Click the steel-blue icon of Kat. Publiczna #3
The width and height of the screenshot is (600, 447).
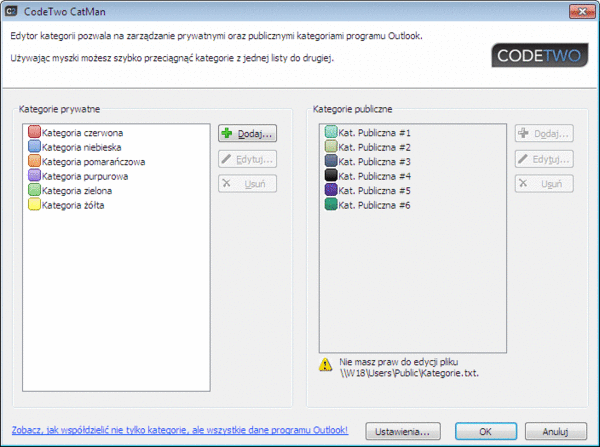click(331, 161)
